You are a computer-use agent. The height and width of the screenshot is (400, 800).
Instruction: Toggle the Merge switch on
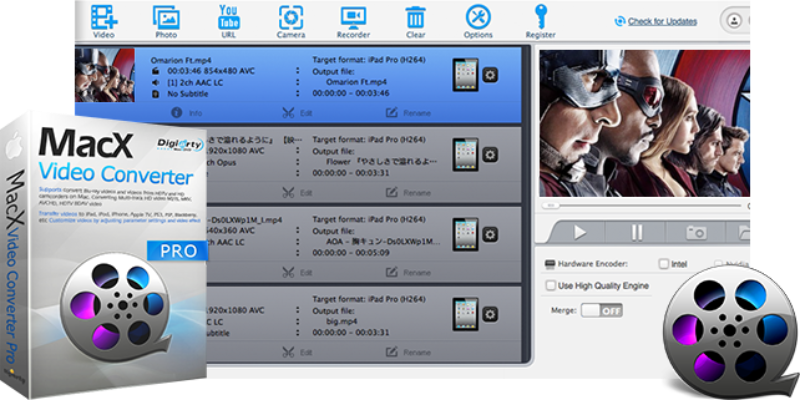point(600,311)
